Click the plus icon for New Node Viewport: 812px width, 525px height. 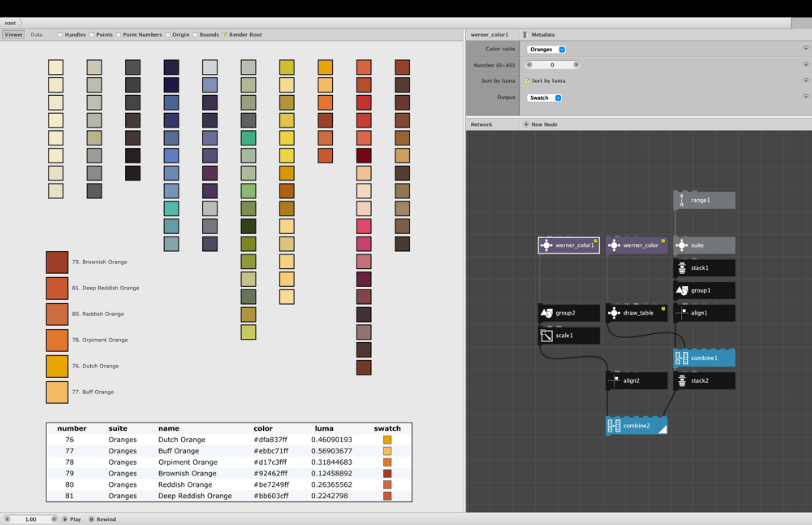click(x=526, y=124)
